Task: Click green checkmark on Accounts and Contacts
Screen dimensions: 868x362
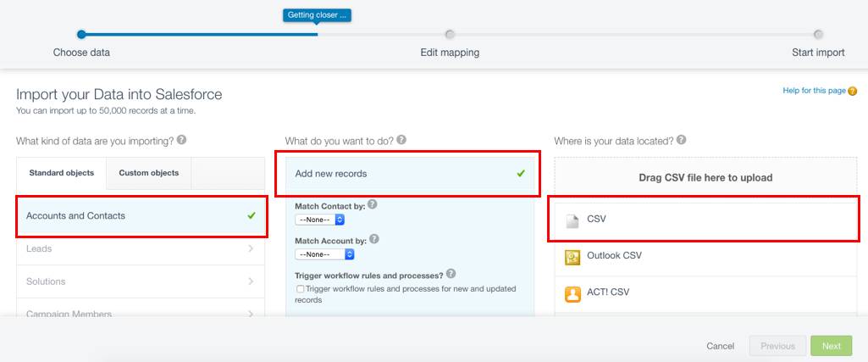Action: click(252, 215)
